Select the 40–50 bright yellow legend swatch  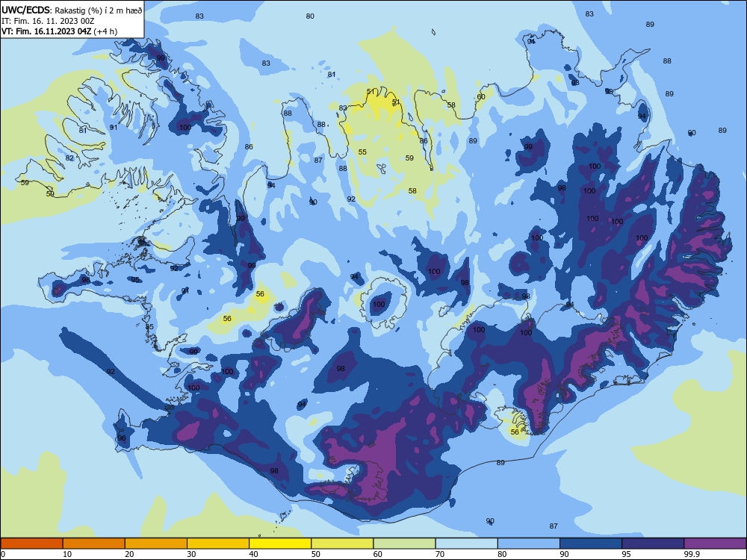pyautogui.click(x=280, y=544)
